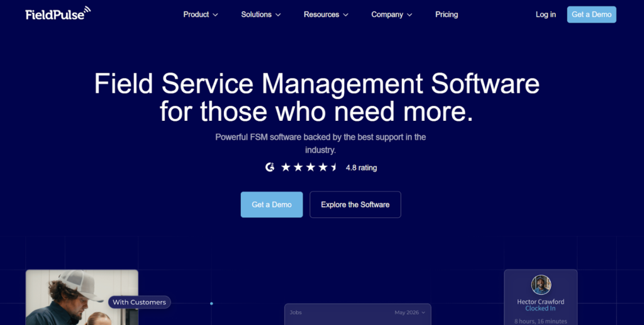644x325 pixels.
Task: Click the FieldPulse logo
Action: pos(58,13)
